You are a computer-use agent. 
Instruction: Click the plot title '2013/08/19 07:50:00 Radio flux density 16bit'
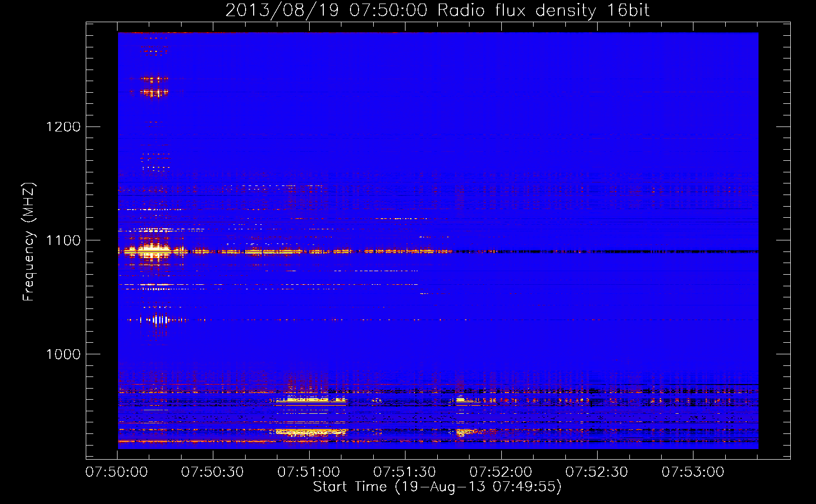click(x=437, y=10)
